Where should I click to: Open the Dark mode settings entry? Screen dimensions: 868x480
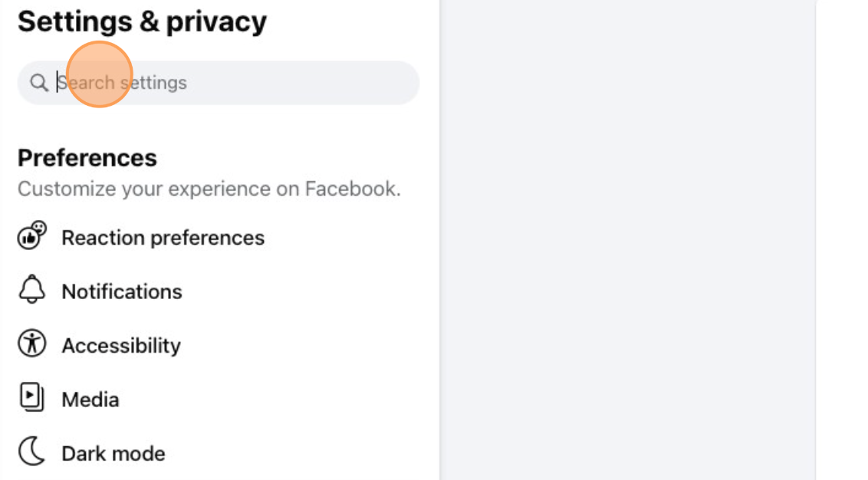(113, 453)
